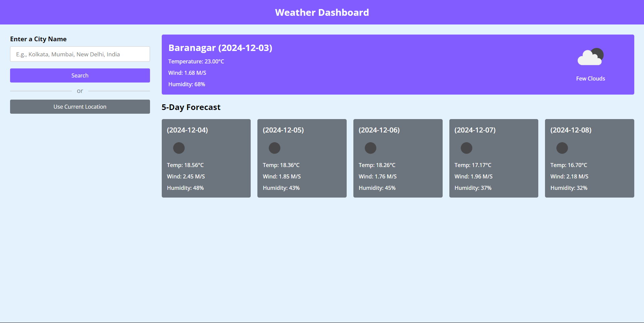Image resolution: width=644 pixels, height=323 pixels.
Task: Click the weather icon for 2024-12-05
Action: point(275,148)
